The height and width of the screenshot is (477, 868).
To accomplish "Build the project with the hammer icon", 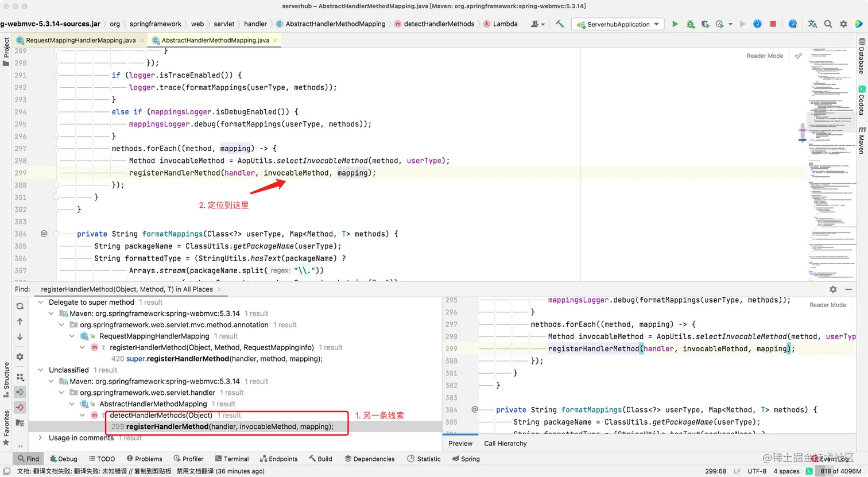I will pyautogui.click(x=560, y=24).
